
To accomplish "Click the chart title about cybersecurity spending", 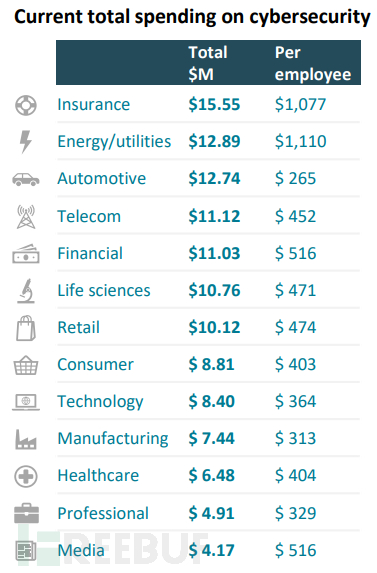I will (192, 17).
